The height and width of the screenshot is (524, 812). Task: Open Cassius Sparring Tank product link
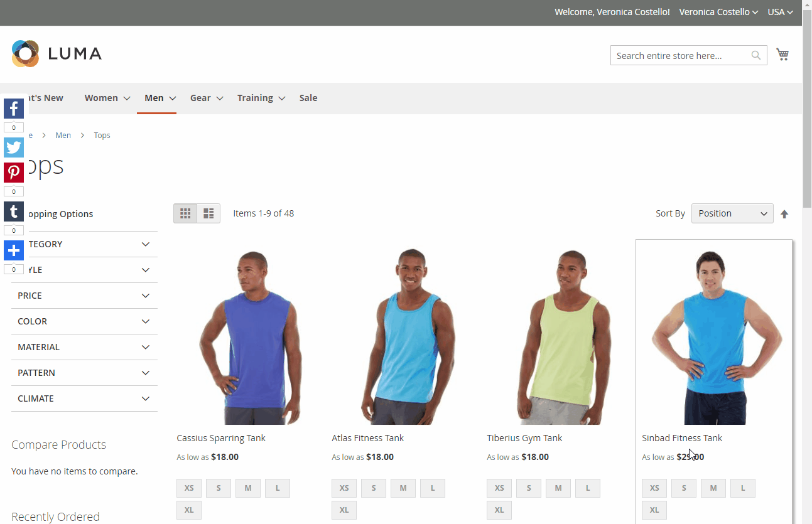point(221,438)
